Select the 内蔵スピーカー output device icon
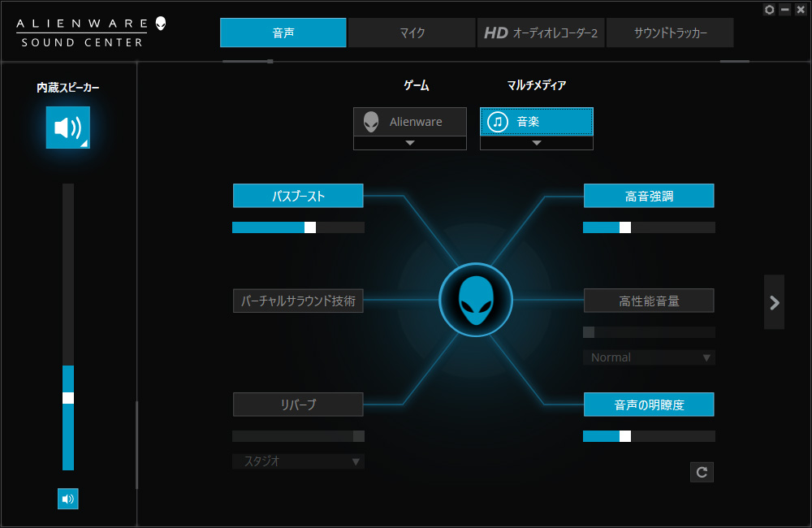The width and height of the screenshot is (812, 528). (x=68, y=128)
